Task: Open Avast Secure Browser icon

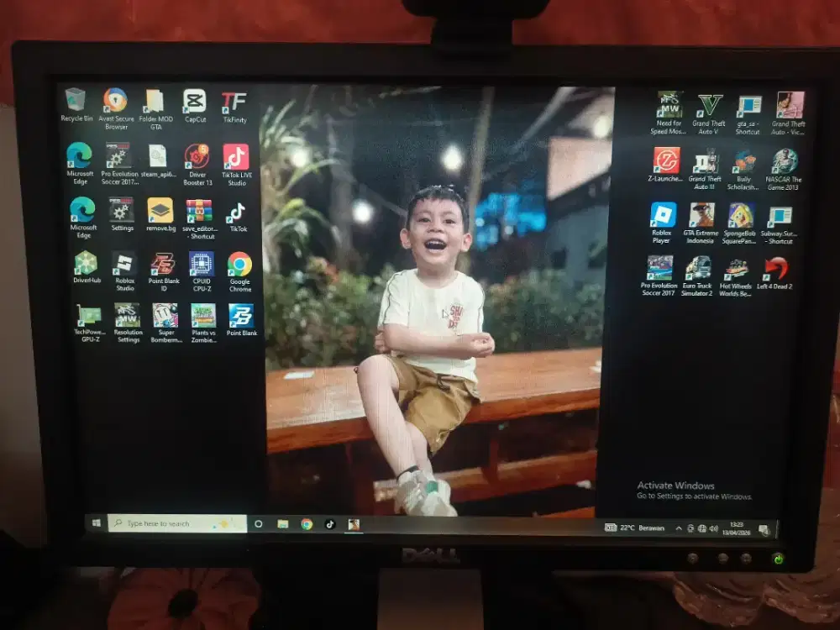Action: pyautogui.click(x=115, y=101)
